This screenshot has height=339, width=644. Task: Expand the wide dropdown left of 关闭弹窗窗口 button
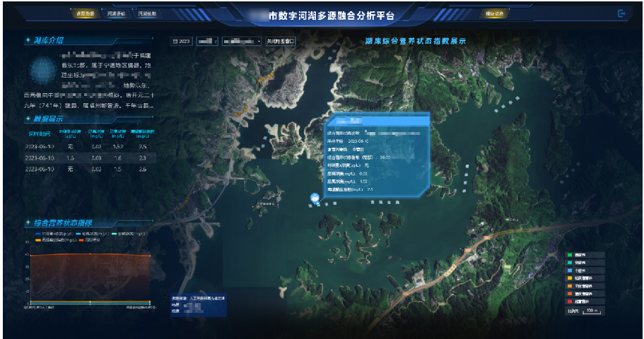[242, 42]
